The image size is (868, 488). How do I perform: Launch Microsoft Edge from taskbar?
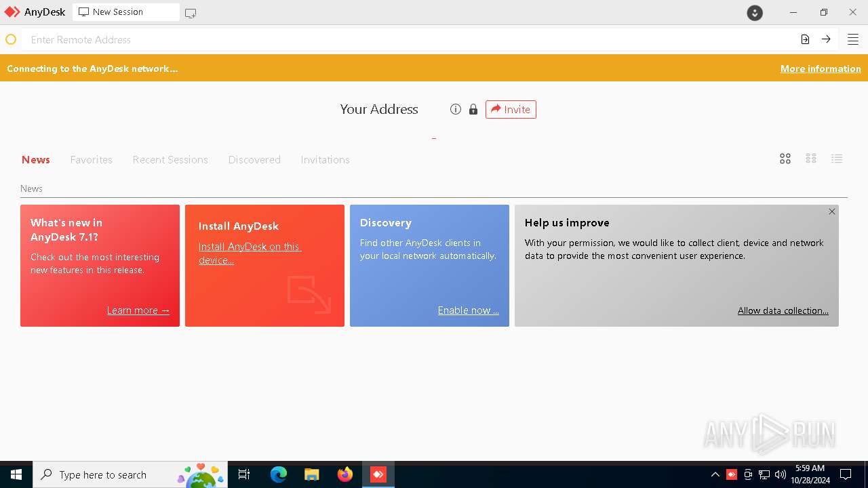(x=279, y=474)
